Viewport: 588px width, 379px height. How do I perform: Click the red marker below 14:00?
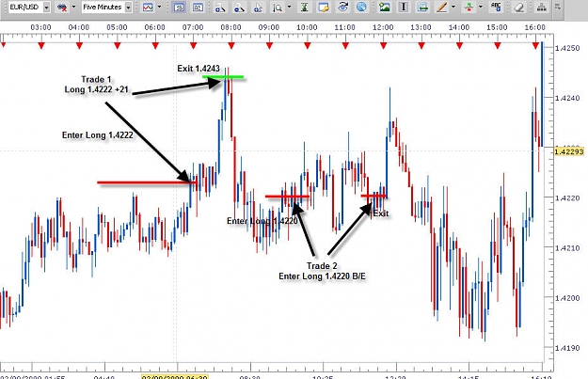click(459, 45)
